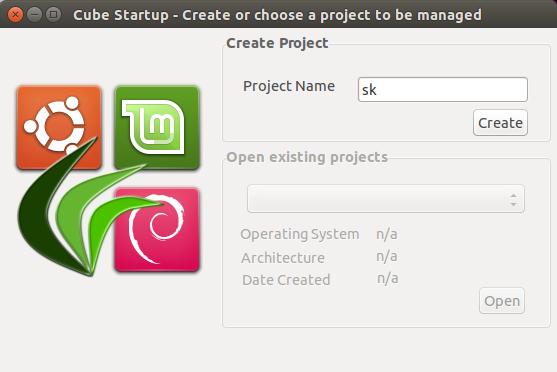557x372 pixels.
Task: Click the Create Project group heading
Action: point(277,43)
